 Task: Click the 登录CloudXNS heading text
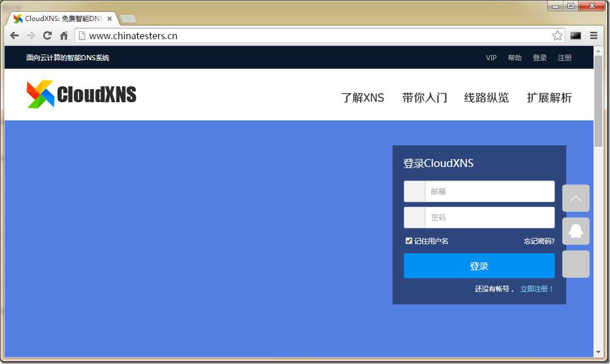(438, 163)
